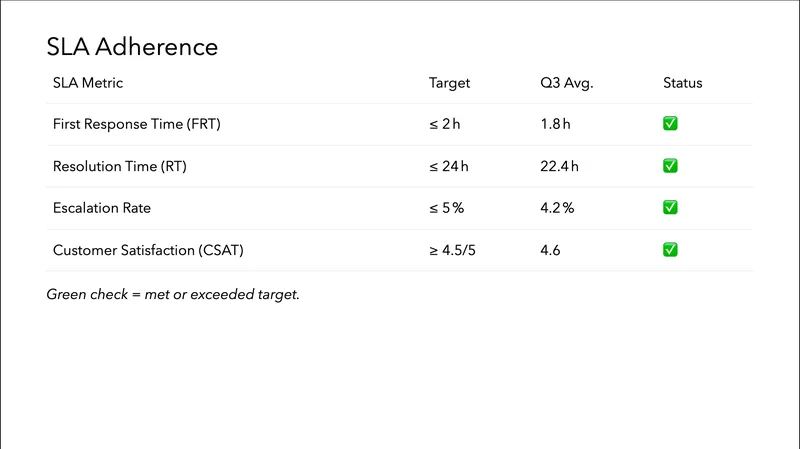
Task: Click the green check for First Response Time
Action: tap(670, 124)
